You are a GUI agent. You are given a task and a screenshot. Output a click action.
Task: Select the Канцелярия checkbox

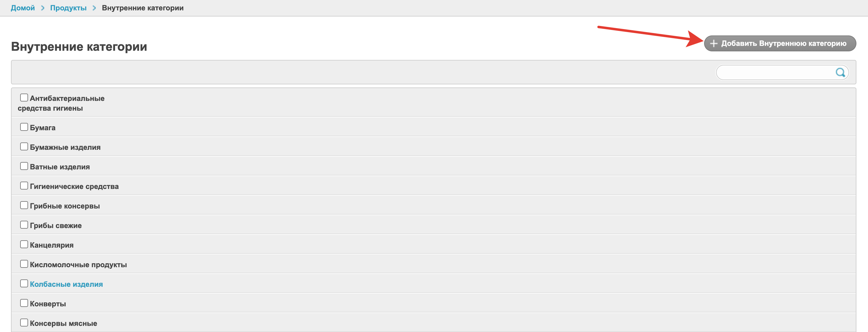[24, 244]
